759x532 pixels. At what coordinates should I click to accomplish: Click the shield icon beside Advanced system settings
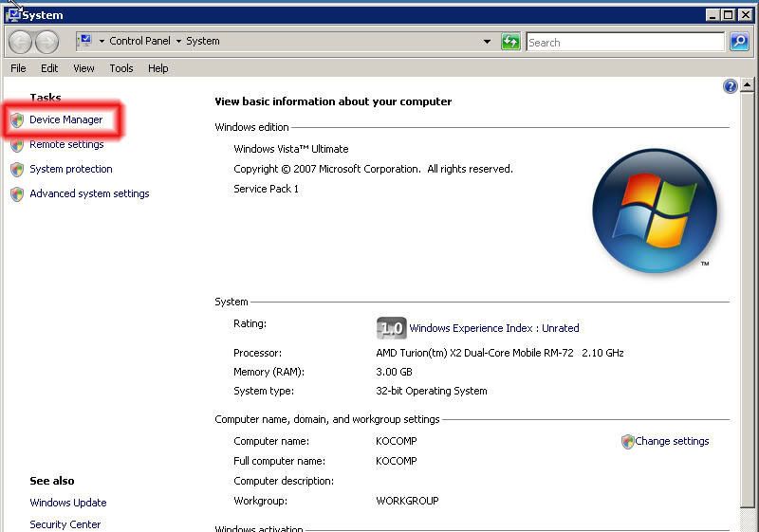tap(17, 194)
